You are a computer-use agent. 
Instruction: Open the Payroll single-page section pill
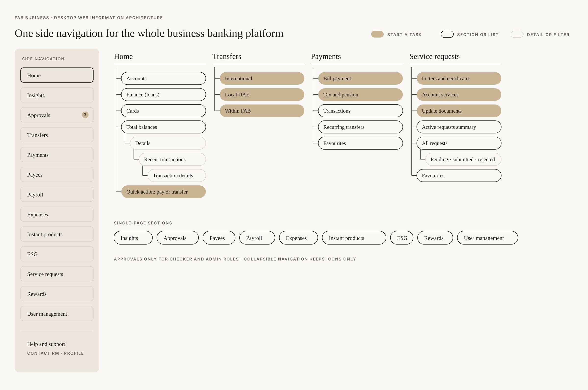[x=257, y=238]
